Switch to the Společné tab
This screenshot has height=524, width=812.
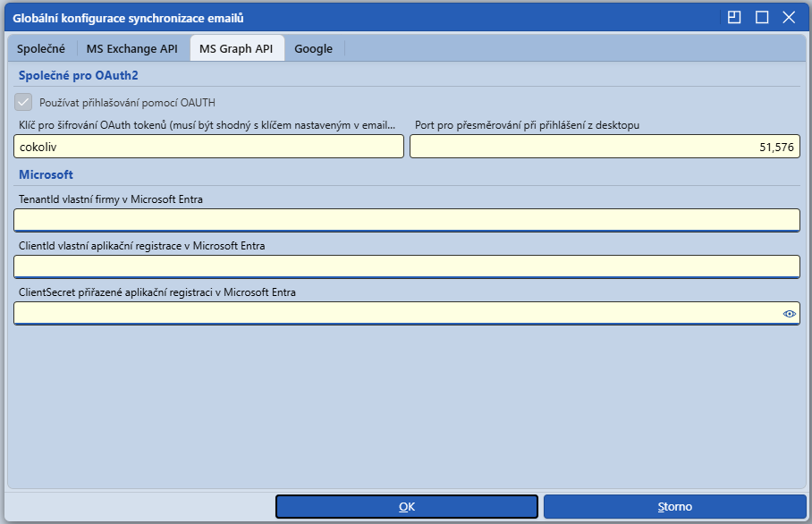[41, 48]
